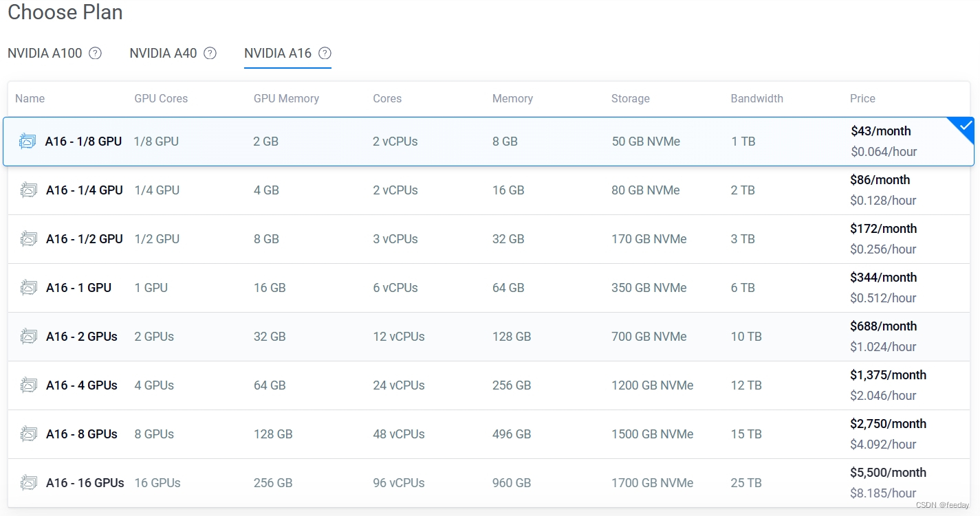Click the server icon for A16 - 2 GPUs
Viewport: 980px width, 516px height.
tap(28, 337)
